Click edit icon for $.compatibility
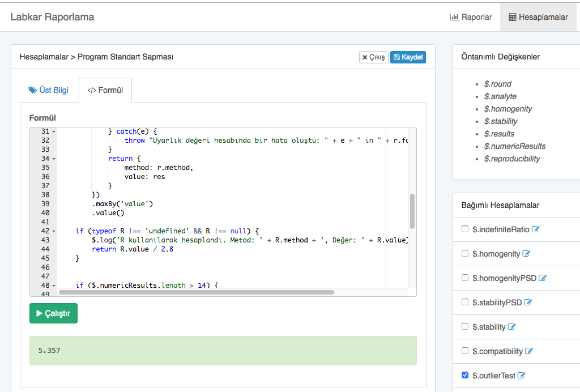Screen dimensions: 580x392 [529, 351]
